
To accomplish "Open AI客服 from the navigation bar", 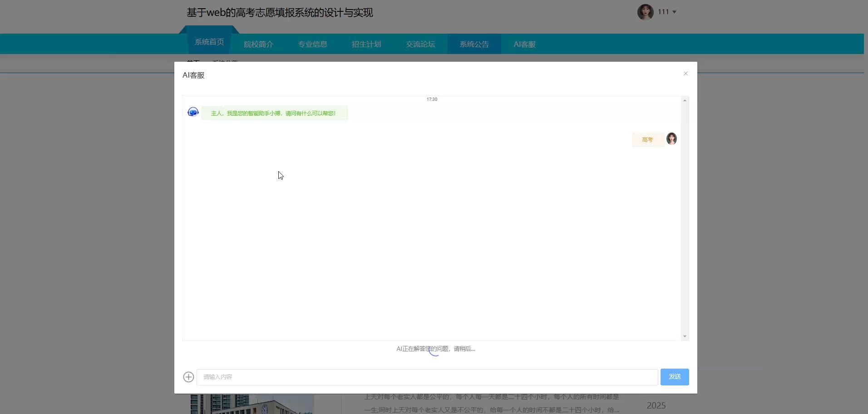I will (x=525, y=44).
